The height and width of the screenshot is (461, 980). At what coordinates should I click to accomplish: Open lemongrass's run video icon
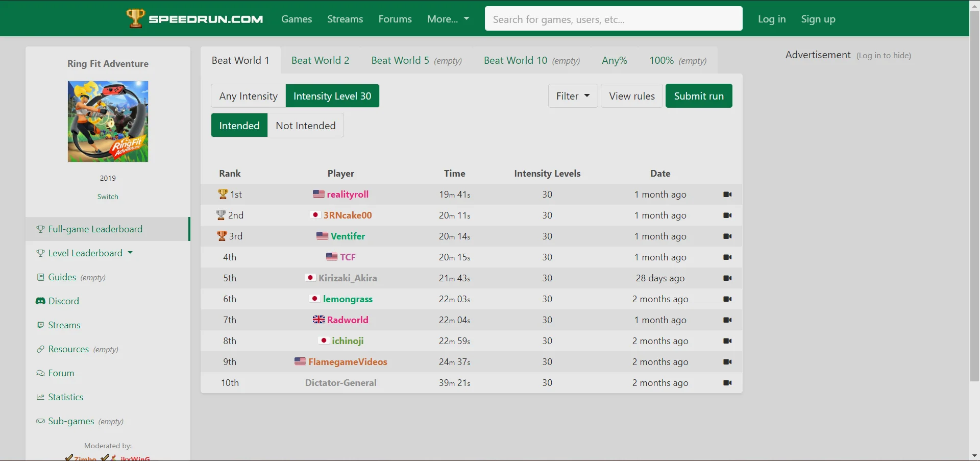point(727,299)
